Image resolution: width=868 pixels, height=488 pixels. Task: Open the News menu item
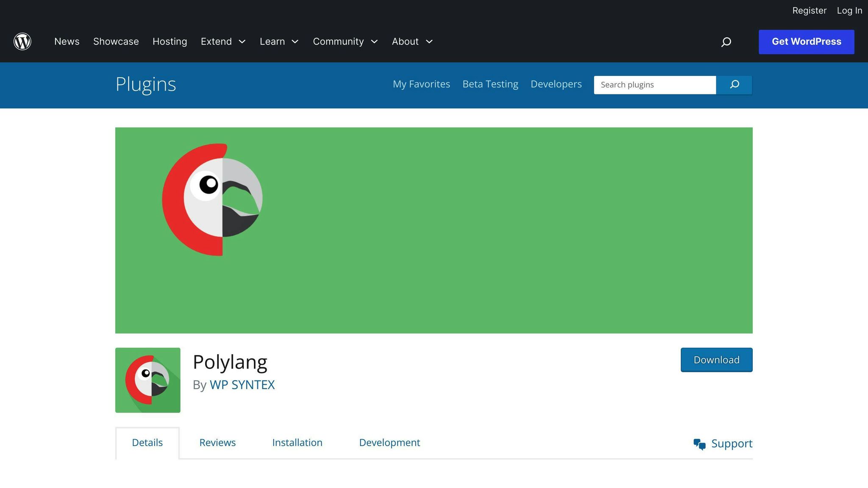click(67, 42)
